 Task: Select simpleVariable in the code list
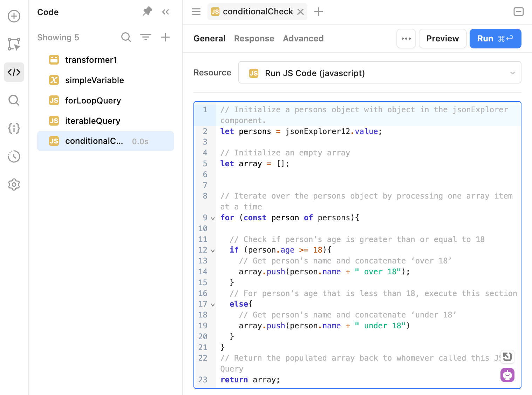(105, 80)
